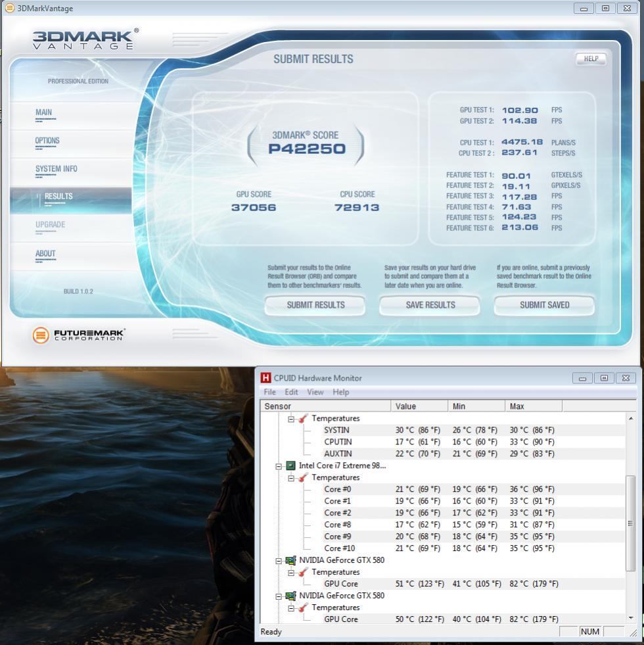
Task: Click the thermometer icon under the first GTX 580
Action: tap(303, 572)
